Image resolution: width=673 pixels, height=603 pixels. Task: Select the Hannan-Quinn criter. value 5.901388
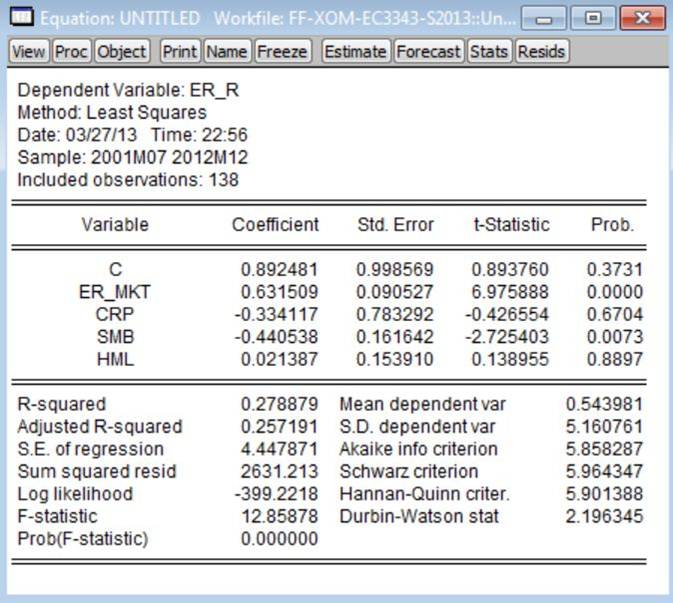pos(604,494)
